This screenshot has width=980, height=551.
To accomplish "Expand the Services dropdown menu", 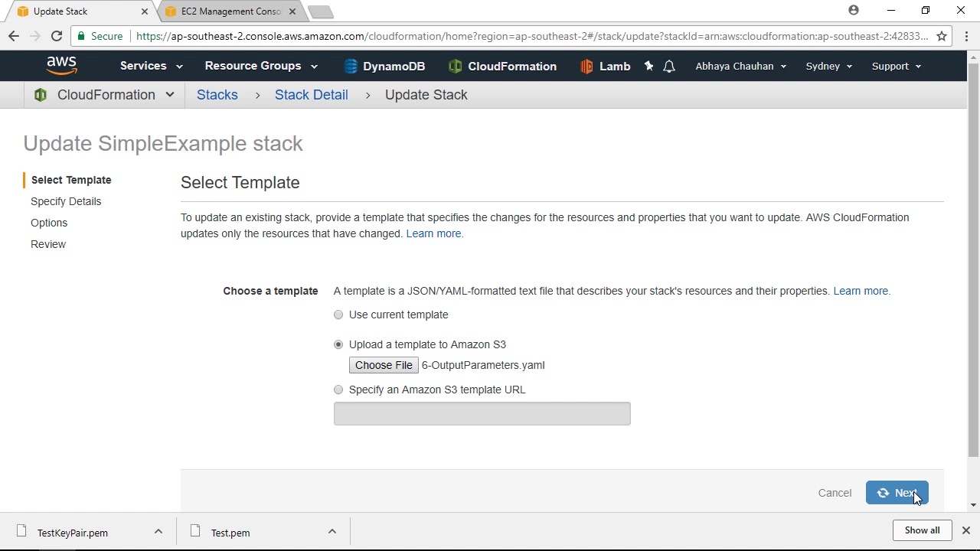I will [x=151, y=66].
